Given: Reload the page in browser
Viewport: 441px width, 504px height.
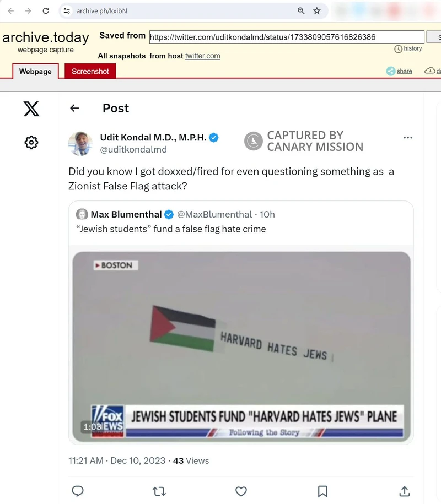Looking at the screenshot, I should pos(46,11).
